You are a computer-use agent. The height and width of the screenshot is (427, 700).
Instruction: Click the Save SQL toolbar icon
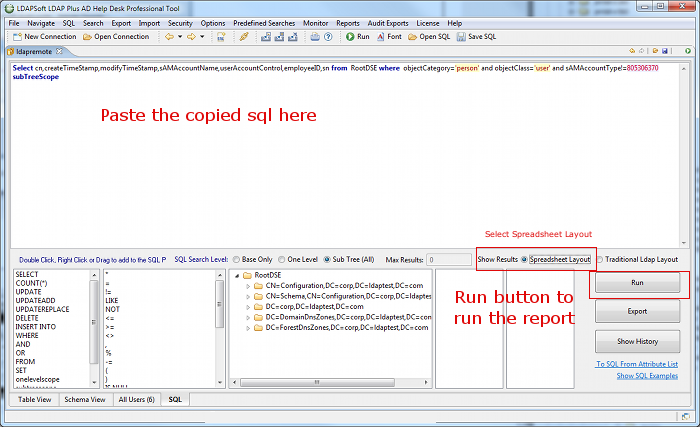pos(461,37)
